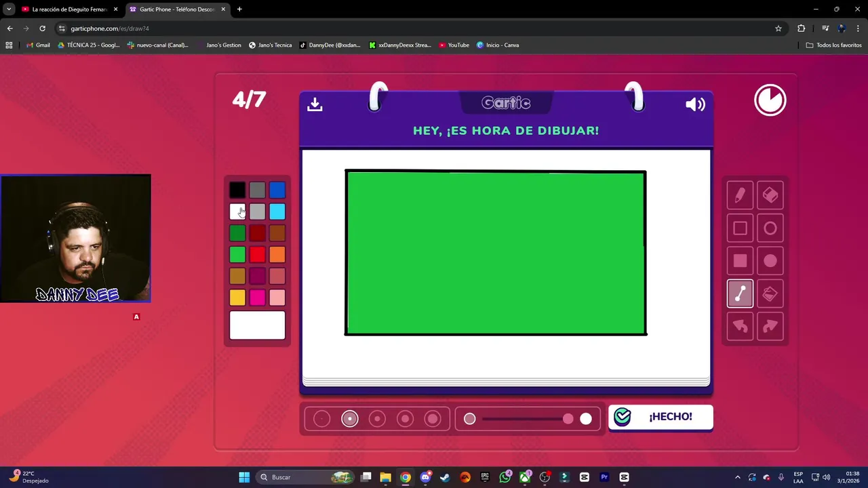Redo the drawing stroke
This screenshot has width=868, height=488.
(x=770, y=327)
